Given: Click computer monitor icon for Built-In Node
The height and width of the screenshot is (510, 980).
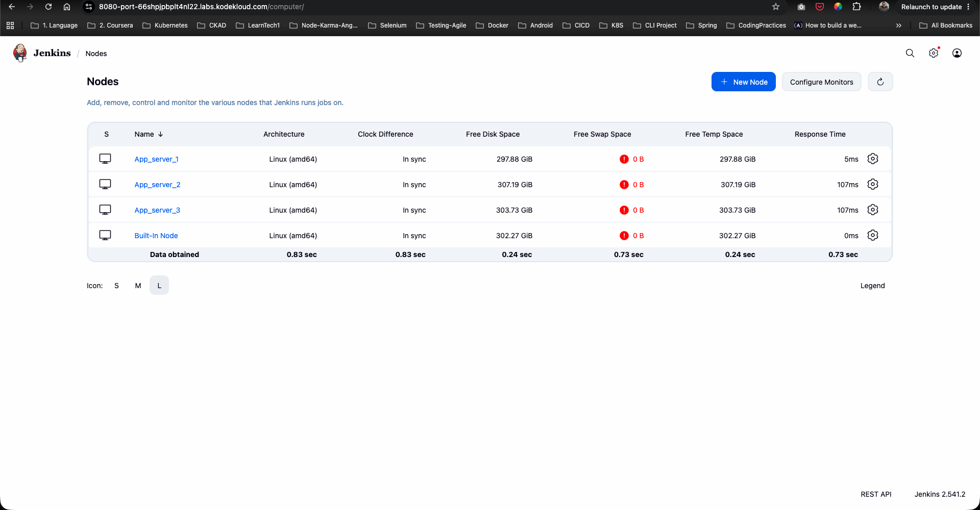Looking at the screenshot, I should (x=105, y=235).
